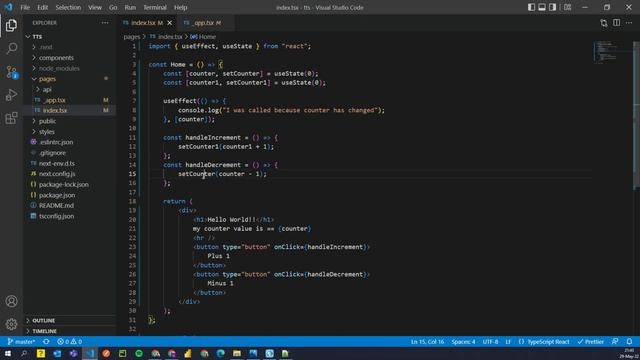Click Customize Layout icon in title bar

click(567, 7)
